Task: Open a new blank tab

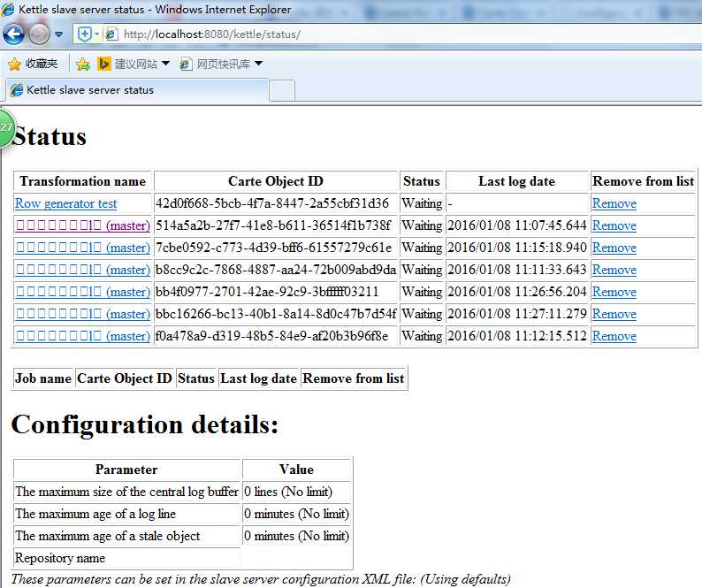Action: (x=282, y=91)
